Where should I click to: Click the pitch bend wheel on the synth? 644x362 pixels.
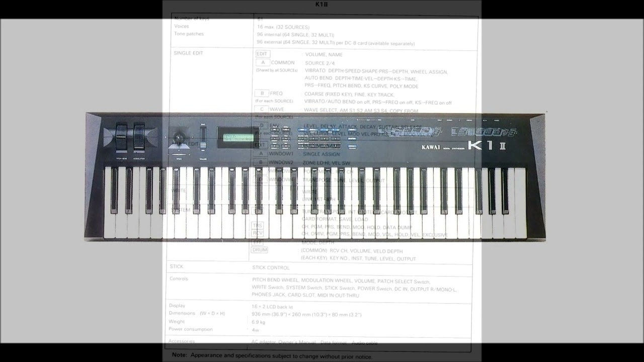(121, 136)
